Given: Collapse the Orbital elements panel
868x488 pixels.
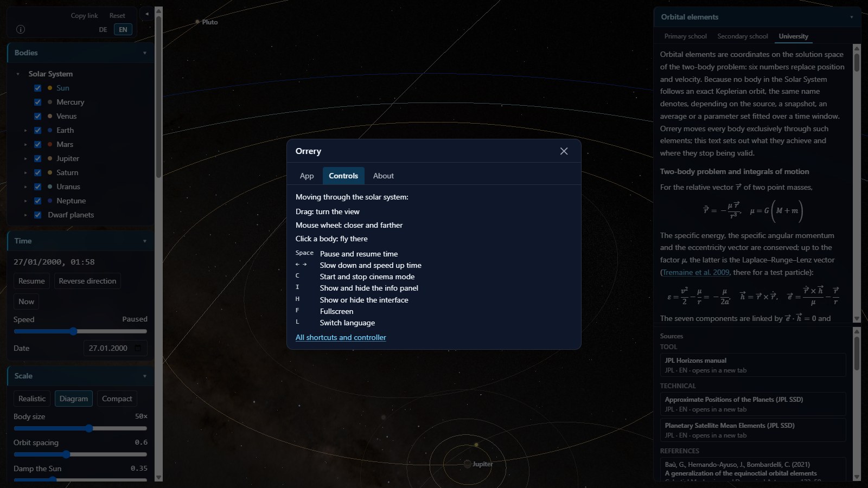Looking at the screenshot, I should 851,17.
